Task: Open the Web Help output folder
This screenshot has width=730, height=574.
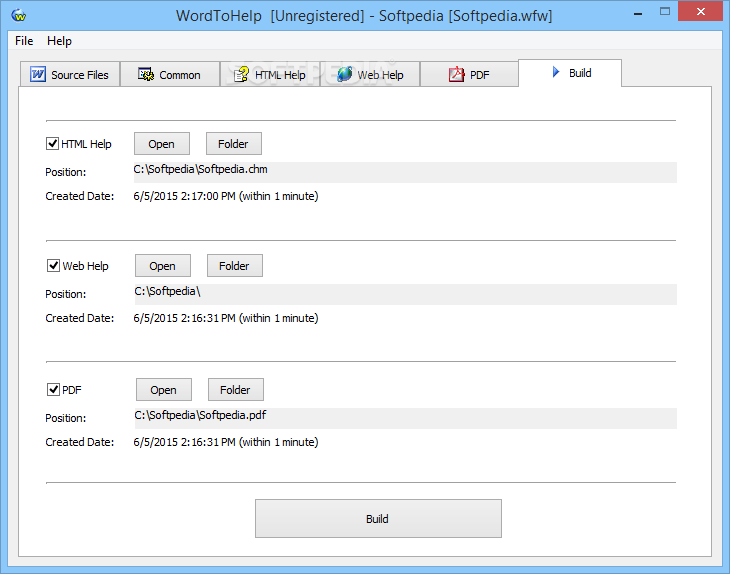Action: coord(235,266)
